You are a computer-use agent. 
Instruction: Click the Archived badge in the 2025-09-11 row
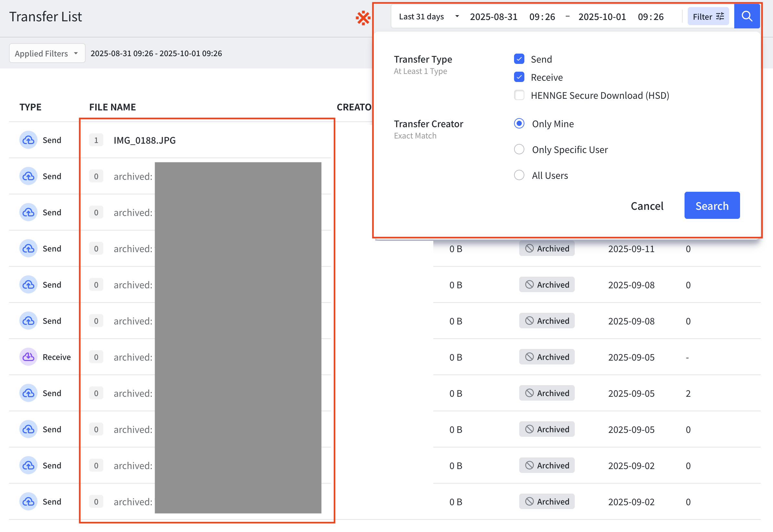(x=547, y=249)
